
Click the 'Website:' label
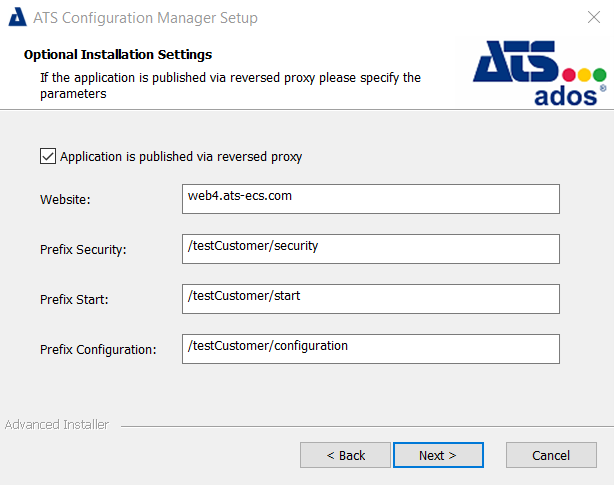coord(65,200)
